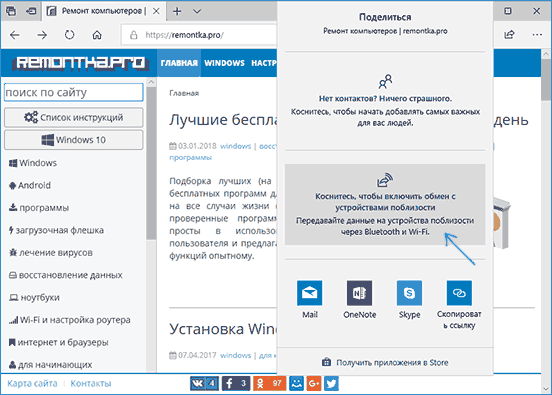Go back using the browser back arrow
Image resolution: width=552 pixels, height=395 pixels.
coord(15,35)
